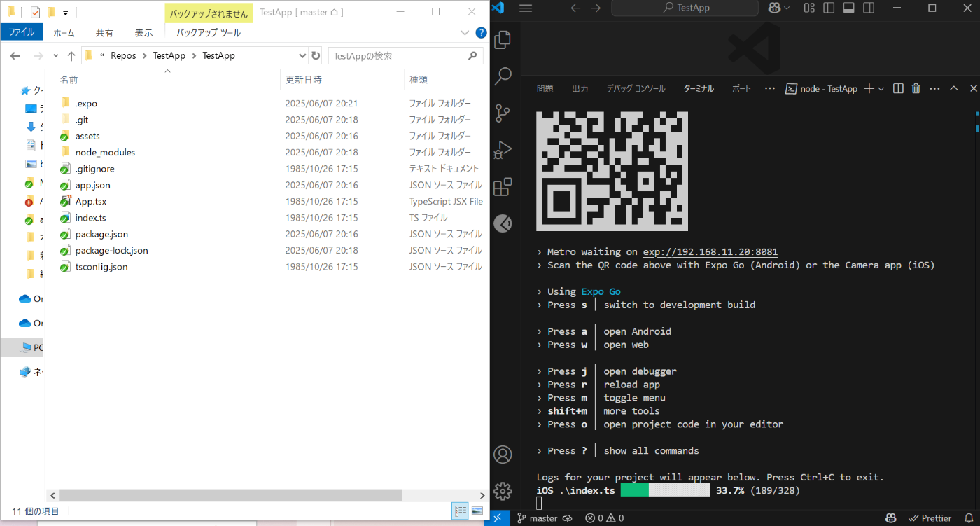Go up one folder in File Explorer
This screenshot has width=980, height=526.
(x=71, y=55)
